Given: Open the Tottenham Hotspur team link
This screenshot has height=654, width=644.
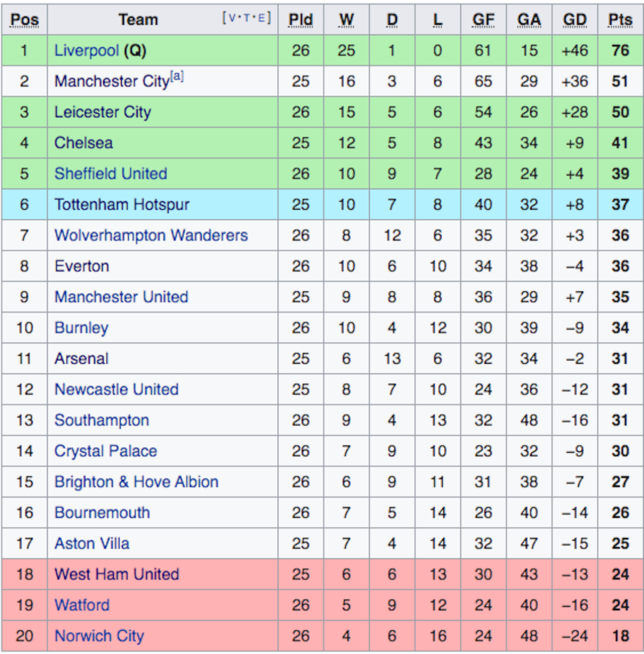Looking at the screenshot, I should tap(122, 205).
